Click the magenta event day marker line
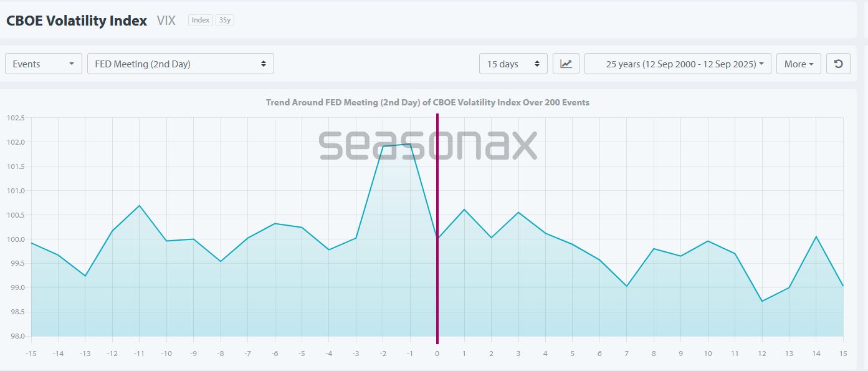Viewport: 868px width, 371px height. (437, 228)
